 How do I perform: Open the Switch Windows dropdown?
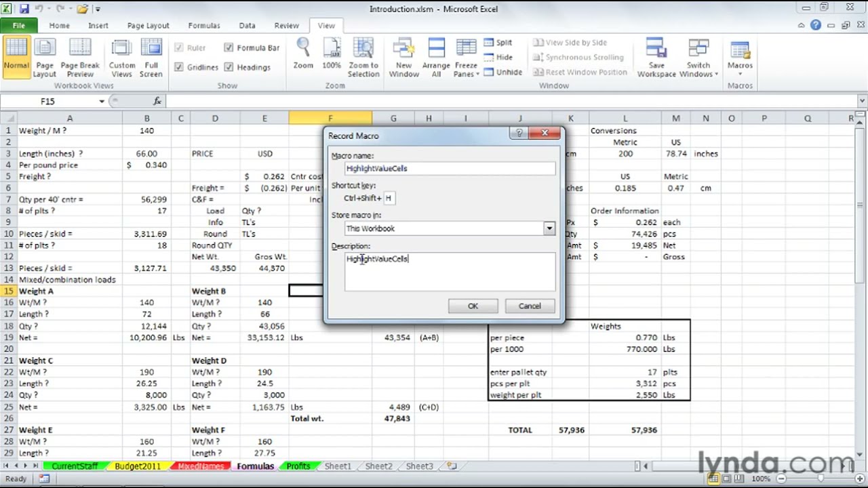698,57
